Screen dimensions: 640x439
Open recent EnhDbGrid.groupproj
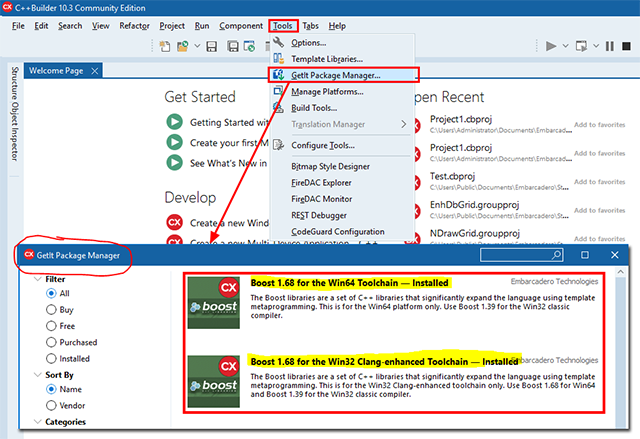point(474,205)
